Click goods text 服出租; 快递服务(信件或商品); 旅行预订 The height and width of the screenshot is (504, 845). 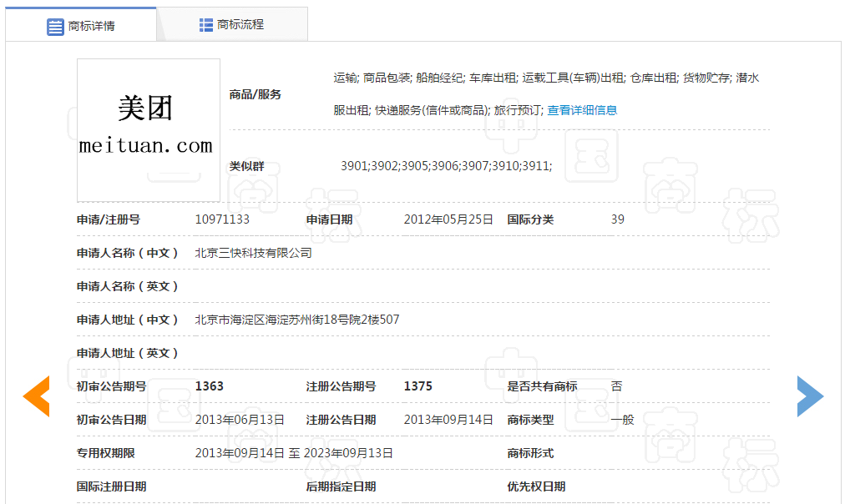(438, 110)
